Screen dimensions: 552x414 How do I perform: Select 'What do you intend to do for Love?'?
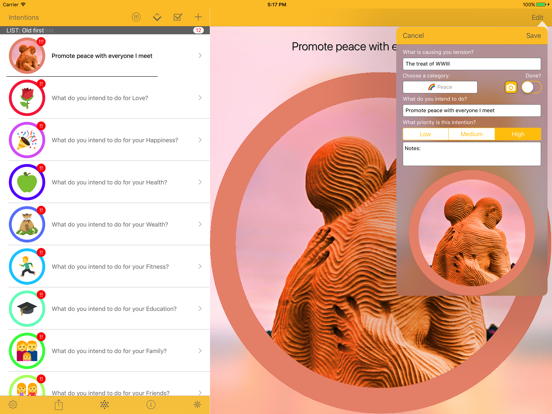100,98
